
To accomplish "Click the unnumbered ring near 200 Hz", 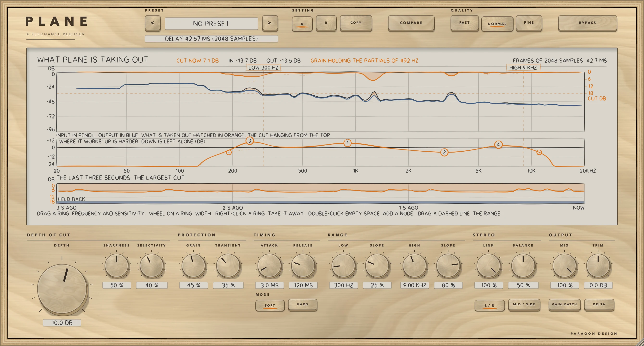I will tap(229, 152).
